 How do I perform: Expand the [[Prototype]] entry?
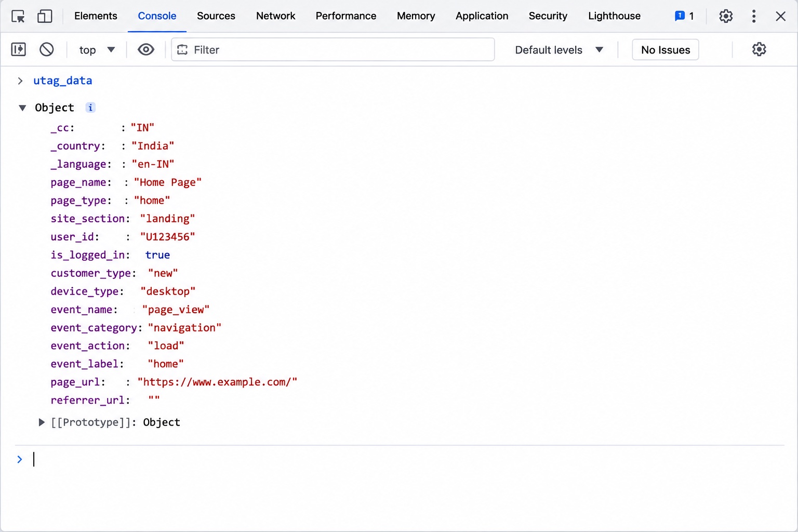pyautogui.click(x=42, y=422)
